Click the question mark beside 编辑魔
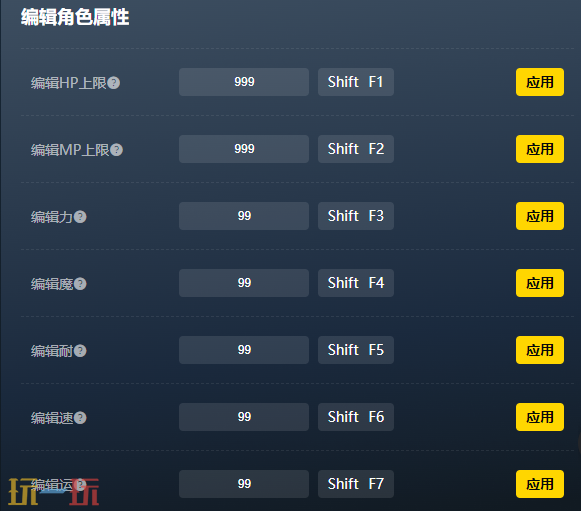Image resolution: width=581 pixels, height=511 pixels. [80, 284]
